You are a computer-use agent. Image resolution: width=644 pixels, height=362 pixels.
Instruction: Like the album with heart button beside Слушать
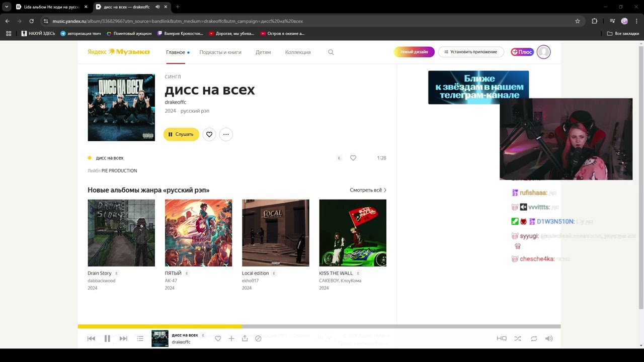209,134
